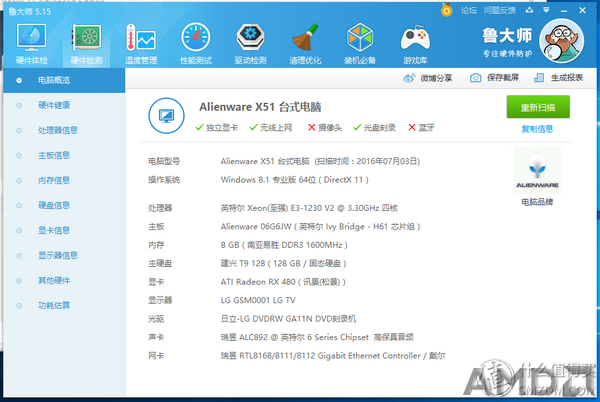The width and height of the screenshot is (600, 402).
Task: Click the Alienware 06G6JW motherboard value
Action: coord(320,227)
